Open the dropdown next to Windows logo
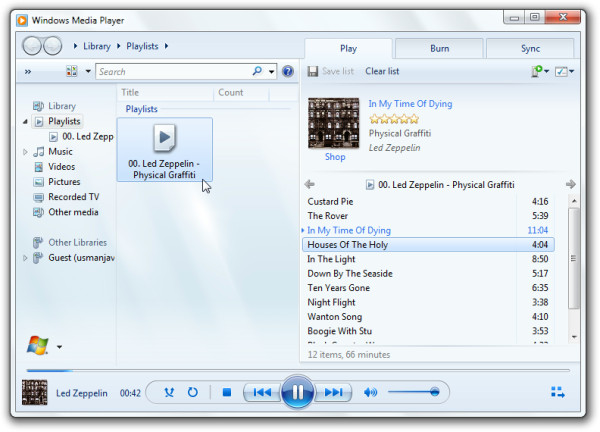This screenshot has height=432, width=600. 59,347
